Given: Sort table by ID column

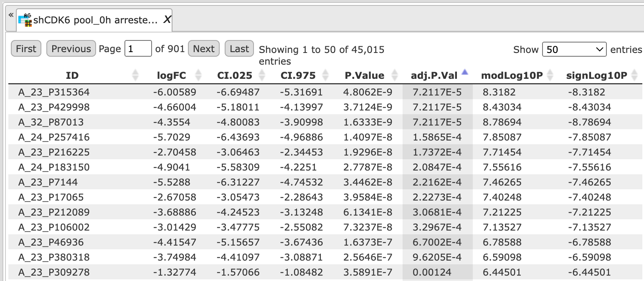Looking at the screenshot, I should pos(135,75).
